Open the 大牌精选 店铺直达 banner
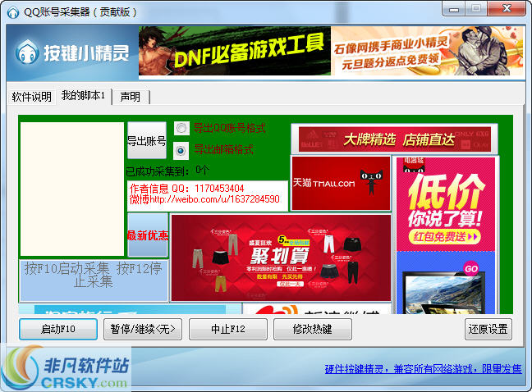Screen dimensions: 532x392 pyautogui.click(x=395, y=139)
